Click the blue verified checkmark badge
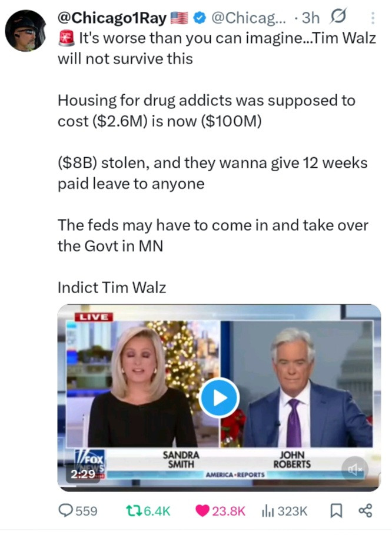The width and height of the screenshot is (392, 535). (200, 18)
